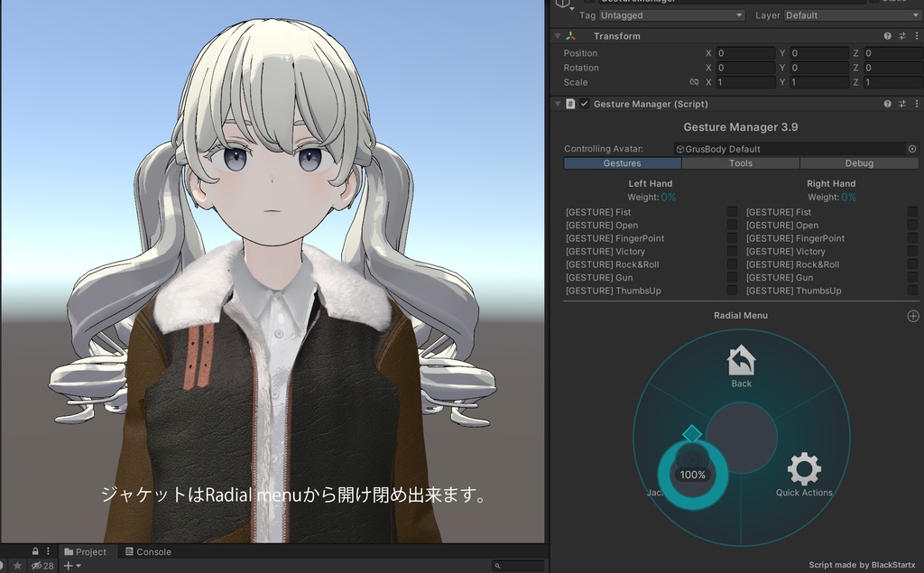The image size is (924, 573).
Task: Switch to the Debug tab
Action: pyautogui.click(x=859, y=163)
